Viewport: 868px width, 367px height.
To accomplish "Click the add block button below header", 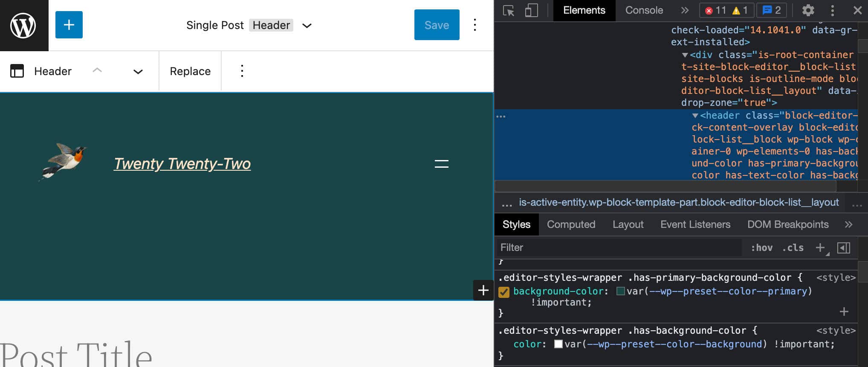I will pos(483,290).
